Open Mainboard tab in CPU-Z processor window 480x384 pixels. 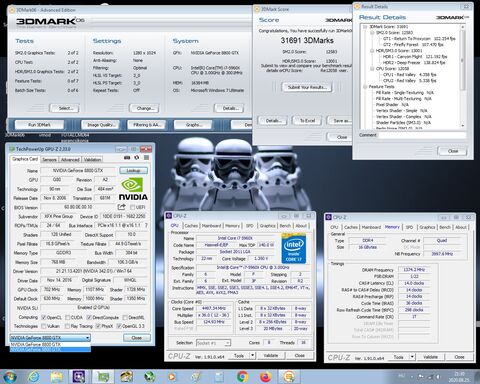coord(212,226)
